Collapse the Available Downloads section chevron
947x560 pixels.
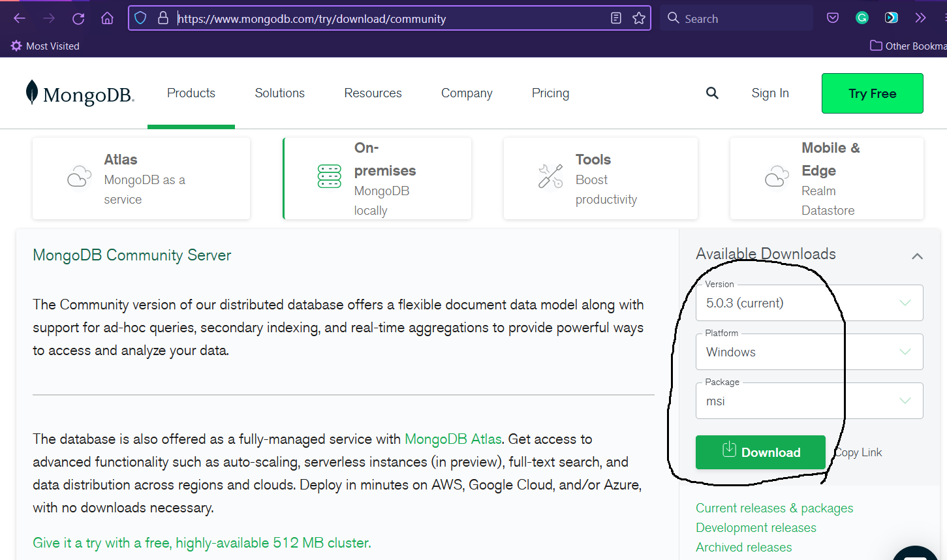click(917, 256)
